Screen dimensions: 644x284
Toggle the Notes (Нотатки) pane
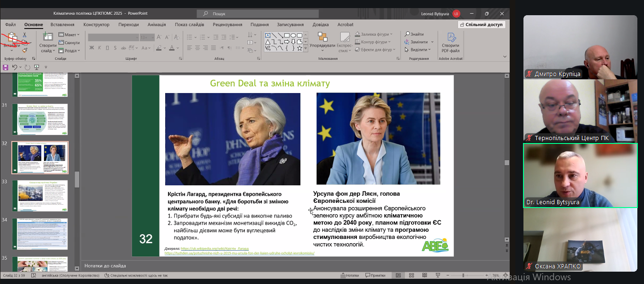pyautogui.click(x=350, y=275)
